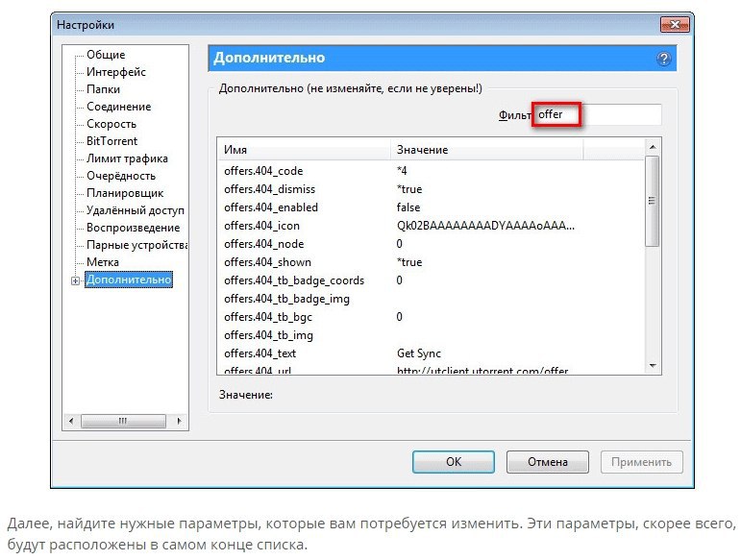The height and width of the screenshot is (560, 741).
Task: Select Интерфейс in settings tree
Action: pos(115,72)
